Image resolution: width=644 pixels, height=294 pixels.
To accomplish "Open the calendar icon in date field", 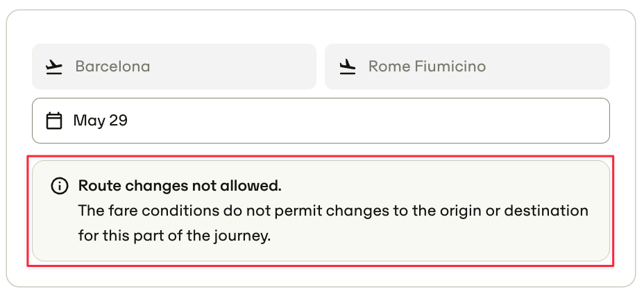I will click(54, 121).
